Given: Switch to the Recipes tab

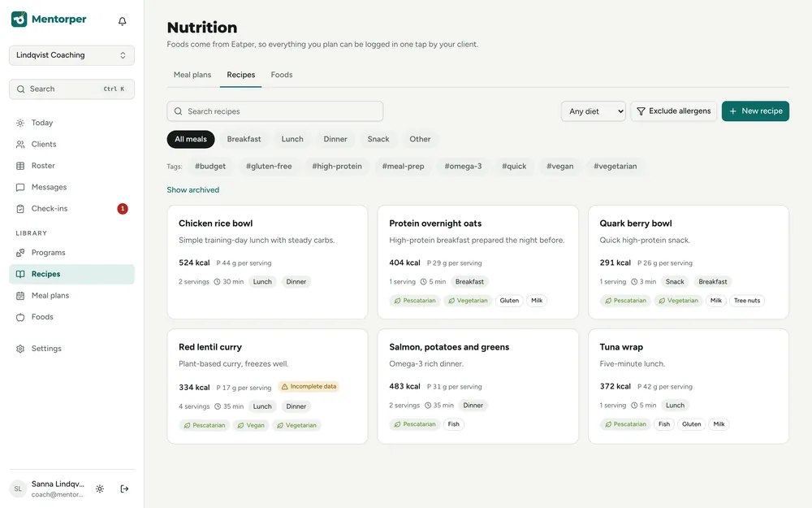Looking at the screenshot, I should tap(241, 75).
